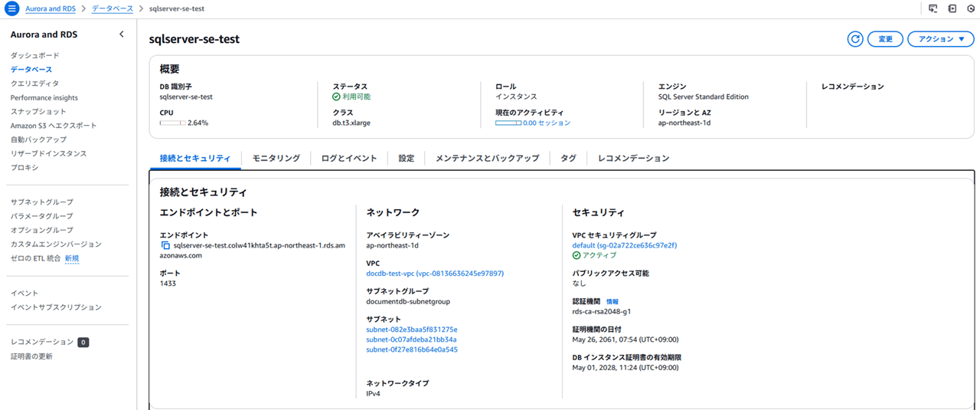The height and width of the screenshot is (410, 980).
Task: Open データベース breadcrumb link
Action: [x=112, y=8]
